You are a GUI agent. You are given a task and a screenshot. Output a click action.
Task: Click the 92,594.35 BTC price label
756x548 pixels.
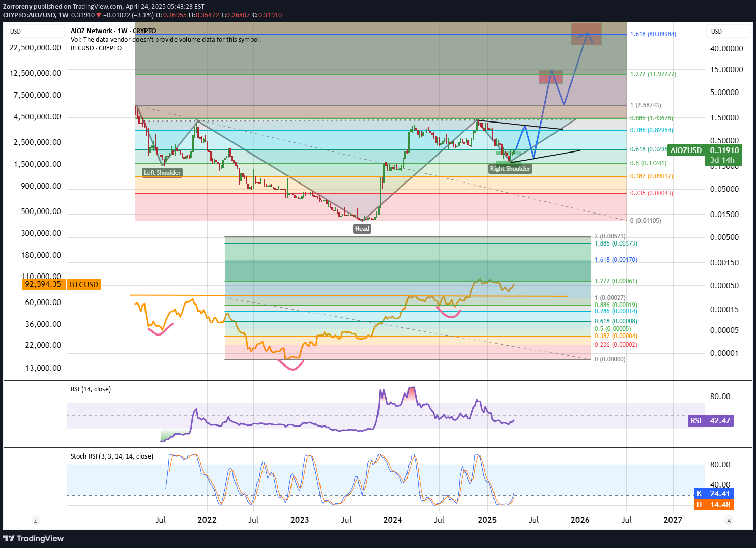point(43,284)
